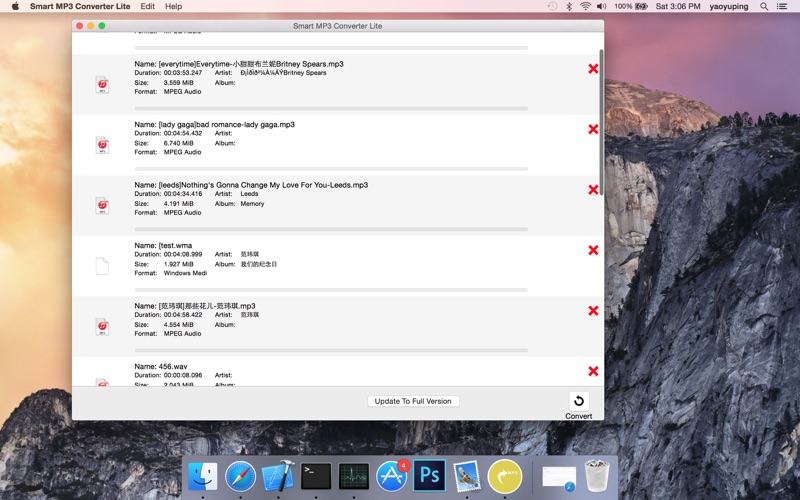Image resolution: width=800 pixels, height=500 pixels.
Task: Open Smart MP3 Converter Lite app menu
Action: click(x=80, y=6)
